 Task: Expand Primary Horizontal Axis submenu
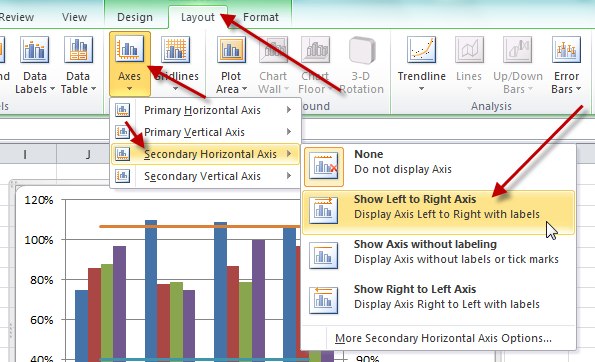pos(205,110)
